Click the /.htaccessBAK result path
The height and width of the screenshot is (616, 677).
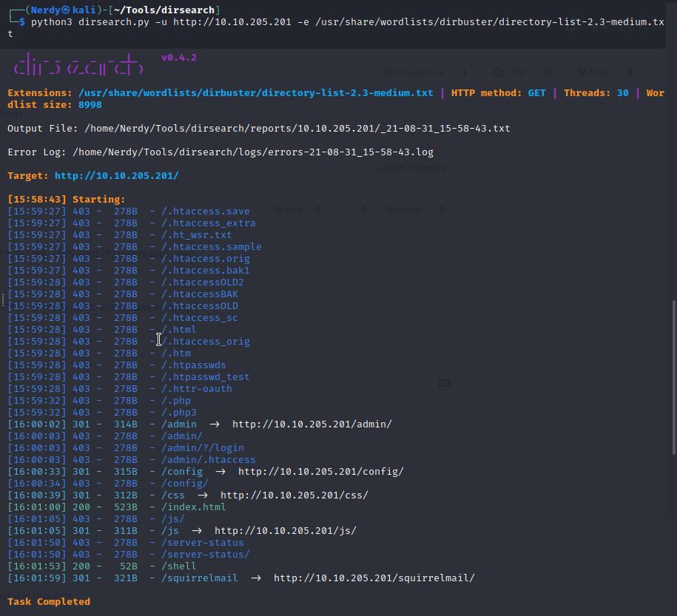click(x=200, y=294)
